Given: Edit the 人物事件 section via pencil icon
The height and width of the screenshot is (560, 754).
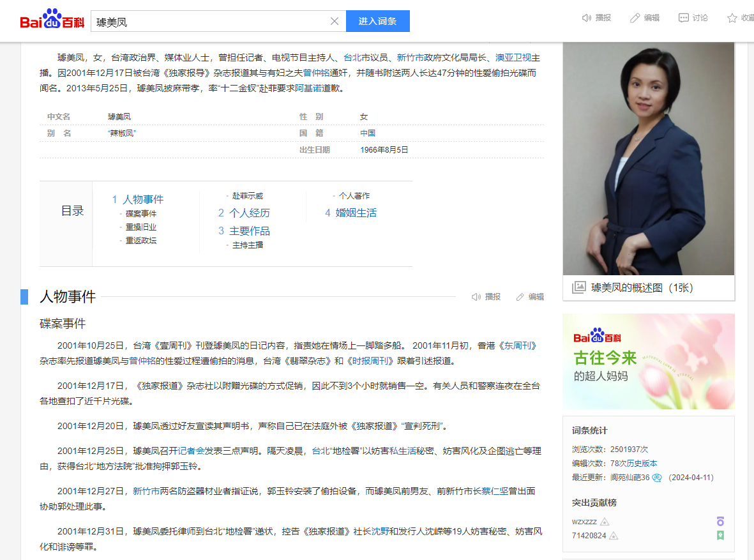Looking at the screenshot, I should (520, 297).
